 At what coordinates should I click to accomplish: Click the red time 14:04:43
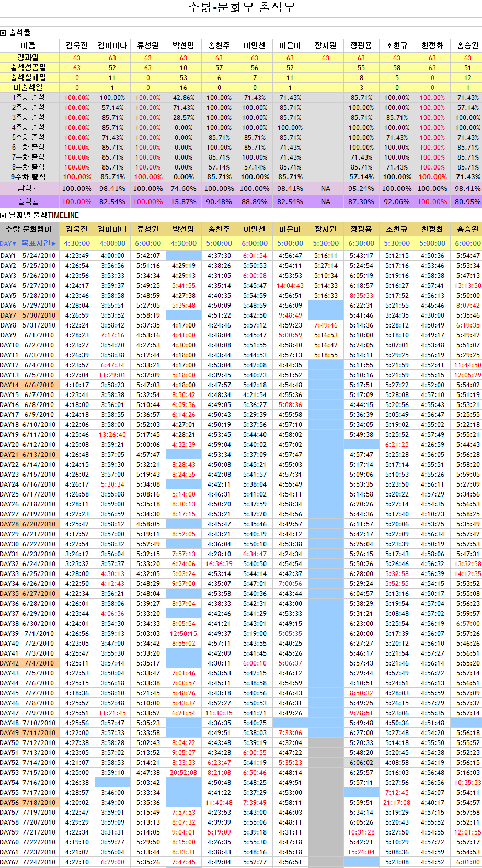tap(290, 286)
